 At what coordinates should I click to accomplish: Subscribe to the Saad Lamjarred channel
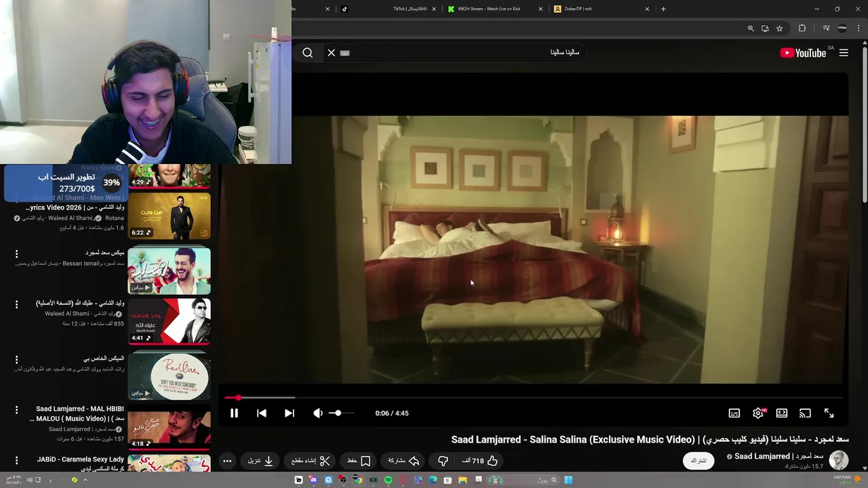698,461
